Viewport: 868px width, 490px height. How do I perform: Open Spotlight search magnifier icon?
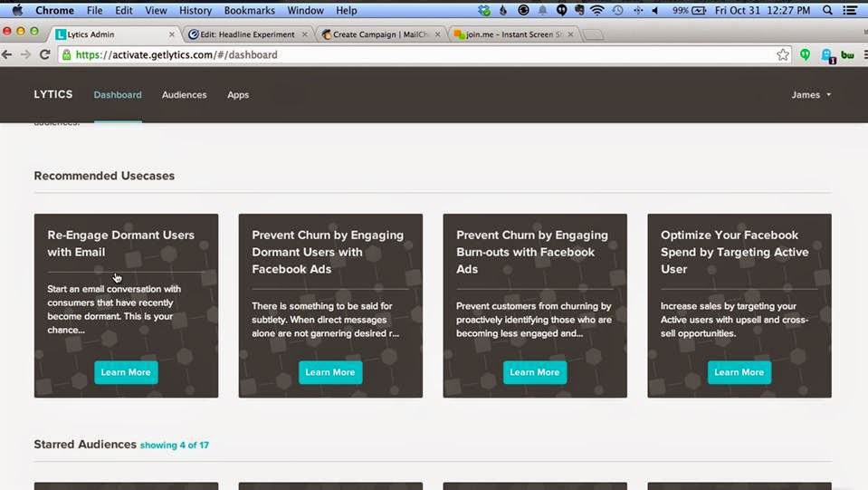(827, 10)
